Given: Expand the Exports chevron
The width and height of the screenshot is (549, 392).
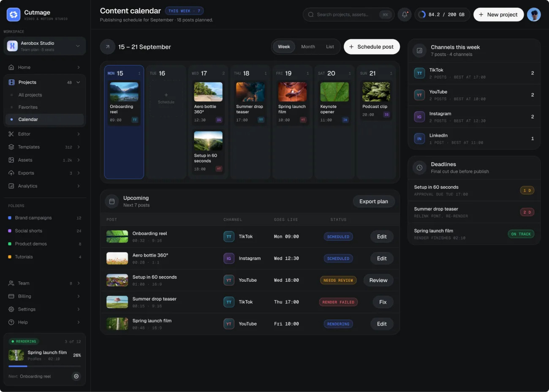Looking at the screenshot, I should (x=79, y=173).
